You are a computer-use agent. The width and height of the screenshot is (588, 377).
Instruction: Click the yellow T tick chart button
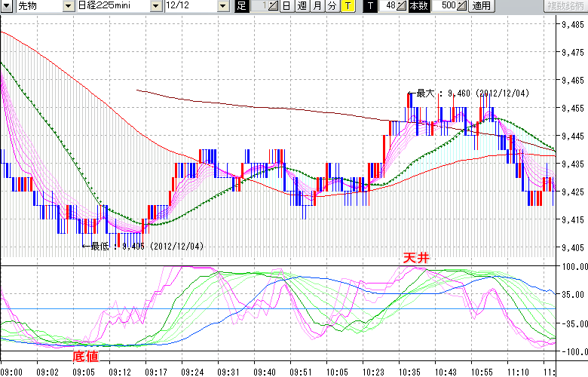pos(347,6)
